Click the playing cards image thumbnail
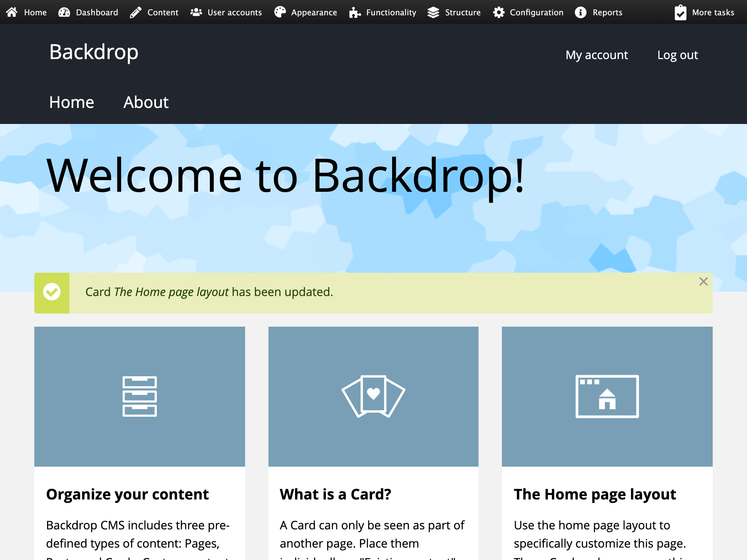747x560 pixels. click(373, 397)
